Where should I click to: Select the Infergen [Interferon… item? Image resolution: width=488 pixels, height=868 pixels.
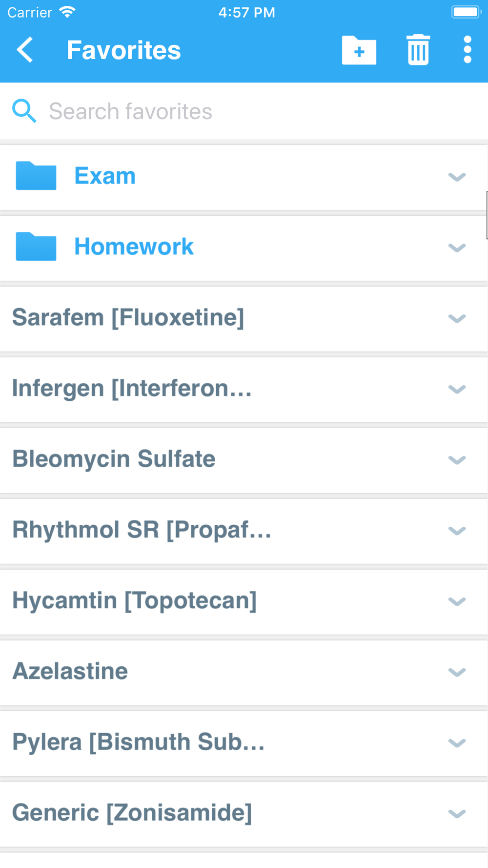(x=132, y=389)
